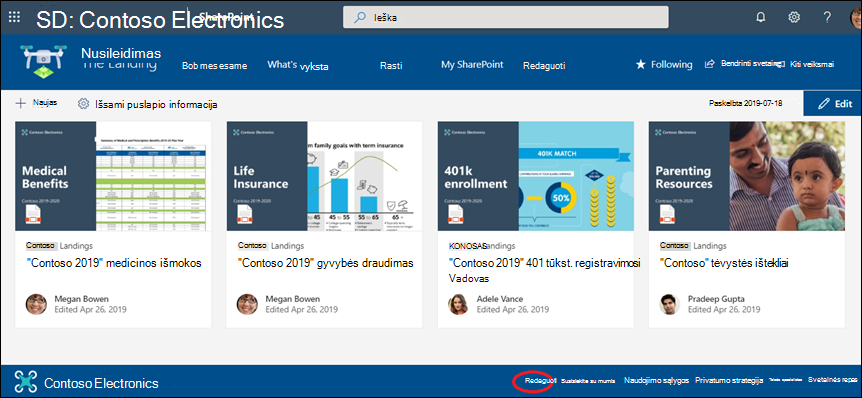Open the What's vyksta navigation item
862x398 pixels.
[x=298, y=65]
